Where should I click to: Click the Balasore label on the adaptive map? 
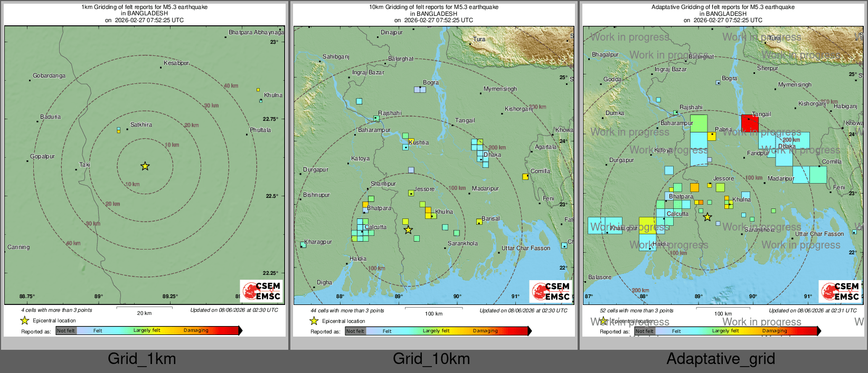tap(600, 277)
